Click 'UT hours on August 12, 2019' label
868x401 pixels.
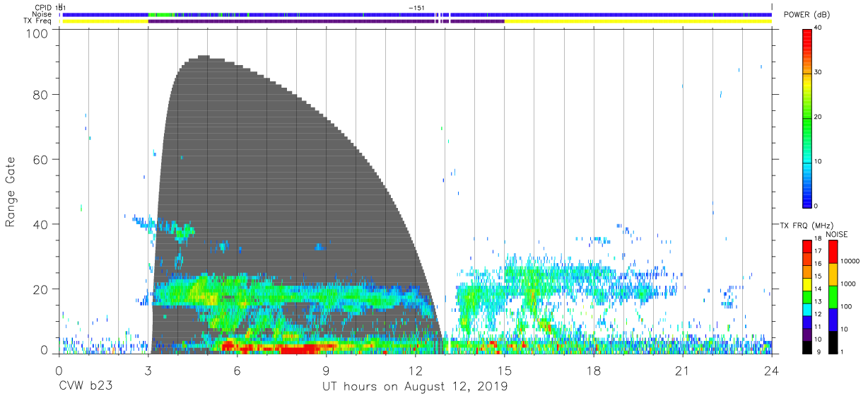(415, 386)
